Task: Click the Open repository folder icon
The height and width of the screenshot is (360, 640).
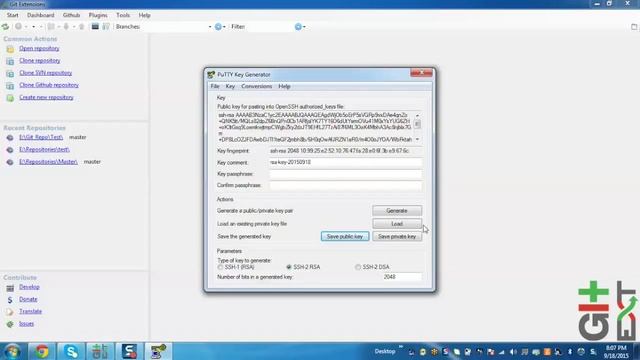Action: [x=10, y=49]
